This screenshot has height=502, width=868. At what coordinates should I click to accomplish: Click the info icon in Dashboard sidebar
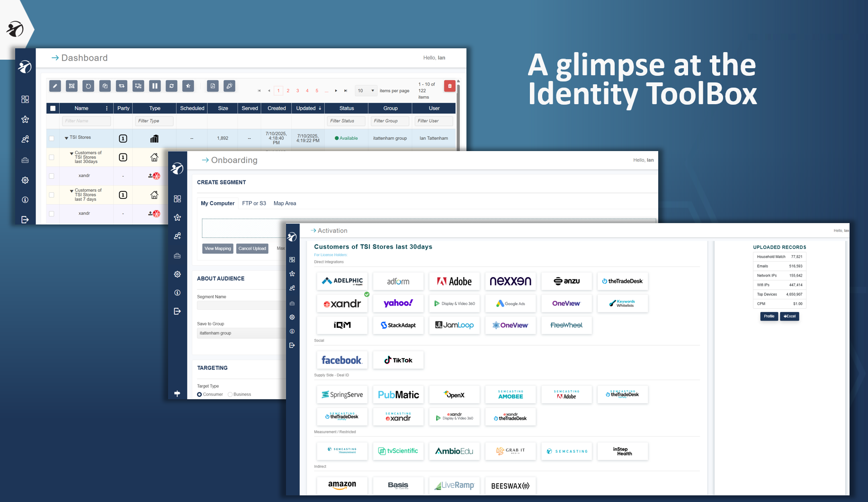(x=25, y=200)
